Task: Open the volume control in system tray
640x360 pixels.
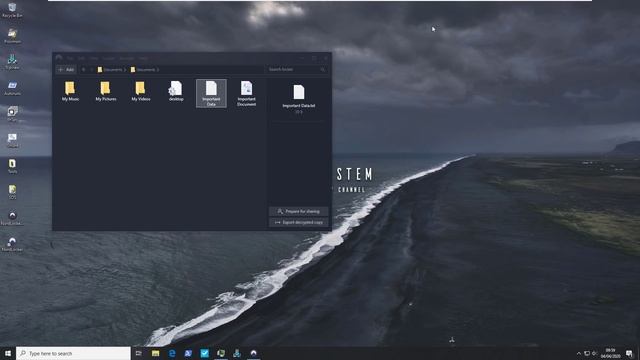Action: [x=595, y=353]
